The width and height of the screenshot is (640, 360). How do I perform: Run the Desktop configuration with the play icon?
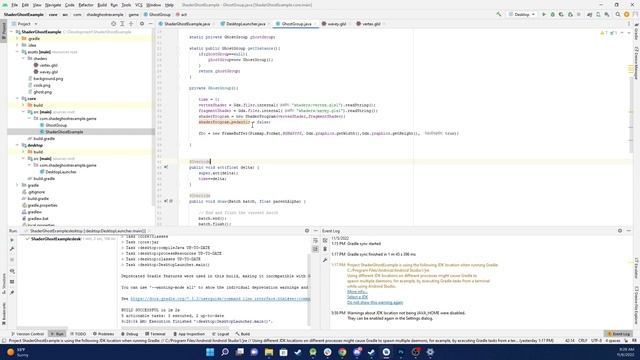[544, 14]
